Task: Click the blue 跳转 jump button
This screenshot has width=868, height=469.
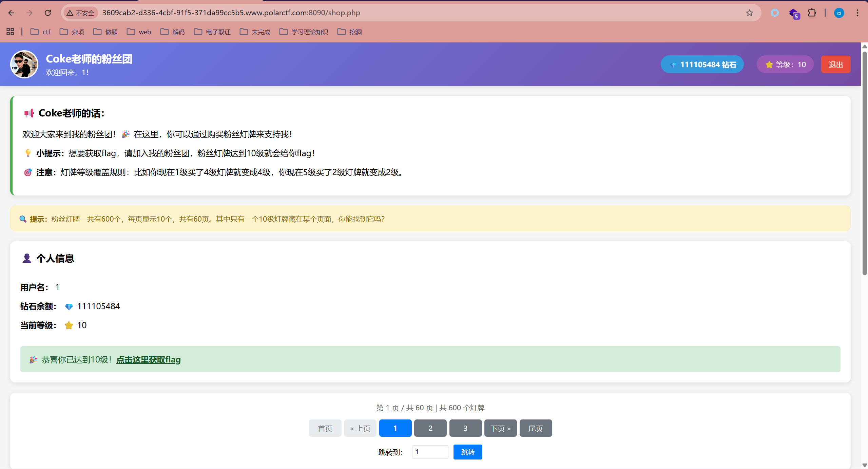Action: click(467, 452)
